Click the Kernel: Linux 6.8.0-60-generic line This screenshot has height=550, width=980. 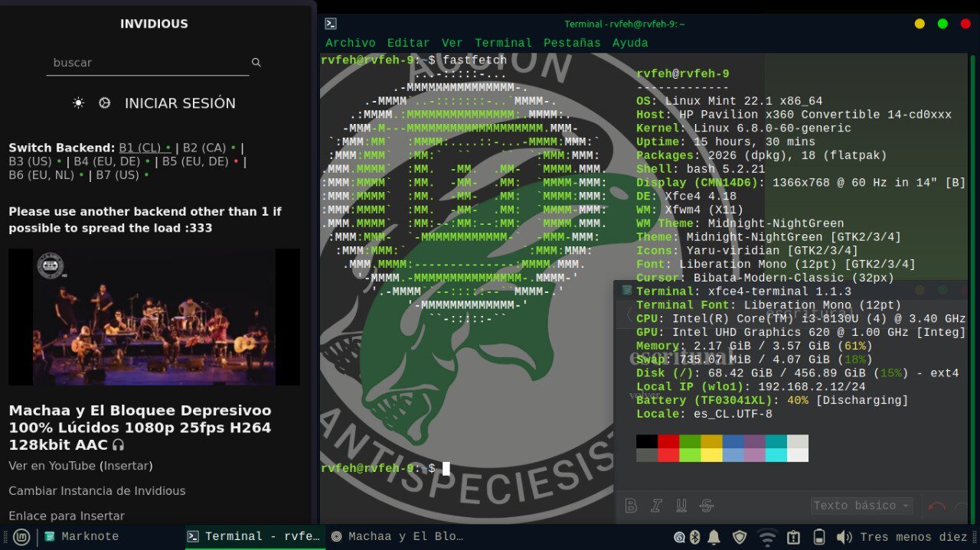tap(743, 129)
